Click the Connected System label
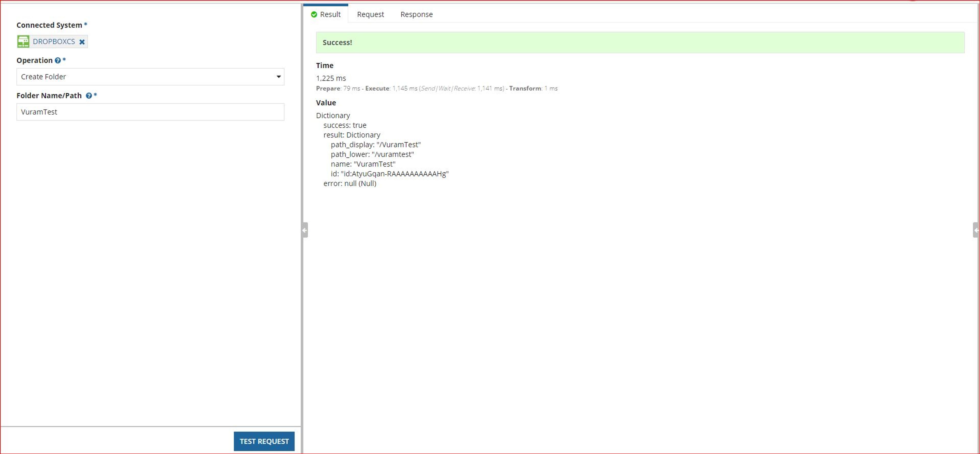 click(49, 25)
